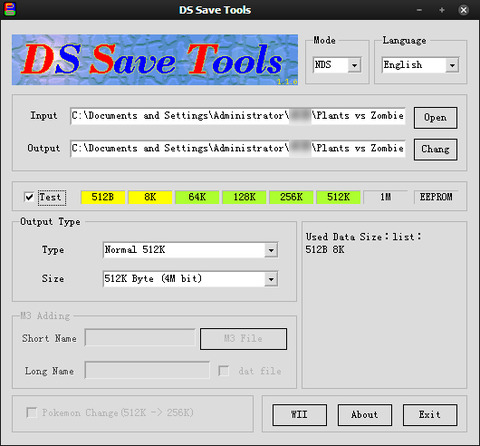Screen dimensions: 480x446
Task: Open the Mode dropdown showing NDS
Action: (337, 65)
